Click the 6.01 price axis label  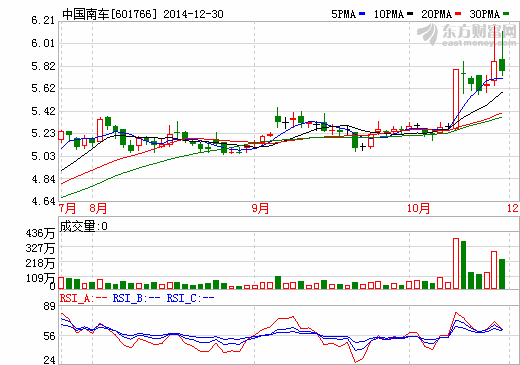click(43, 43)
